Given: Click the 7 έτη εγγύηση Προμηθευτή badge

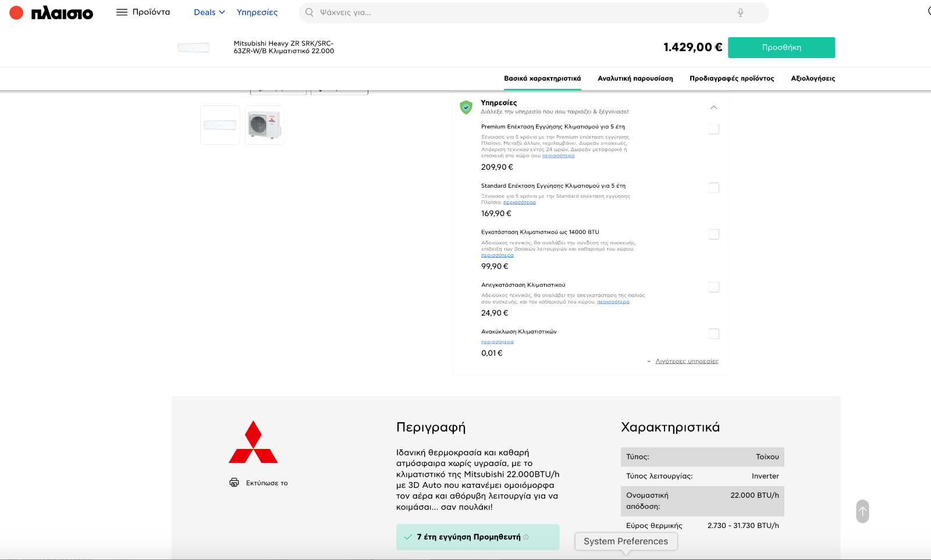Looking at the screenshot, I should click(478, 537).
